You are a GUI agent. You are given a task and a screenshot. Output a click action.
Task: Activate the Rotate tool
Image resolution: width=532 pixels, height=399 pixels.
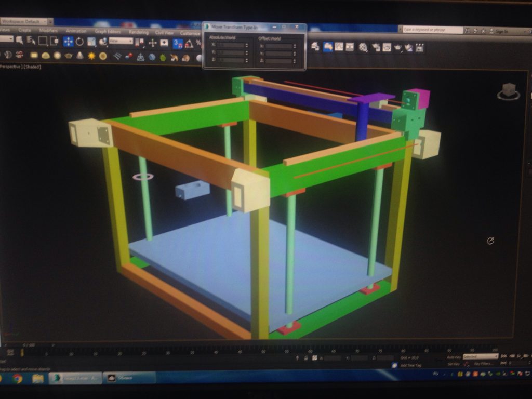coord(79,42)
